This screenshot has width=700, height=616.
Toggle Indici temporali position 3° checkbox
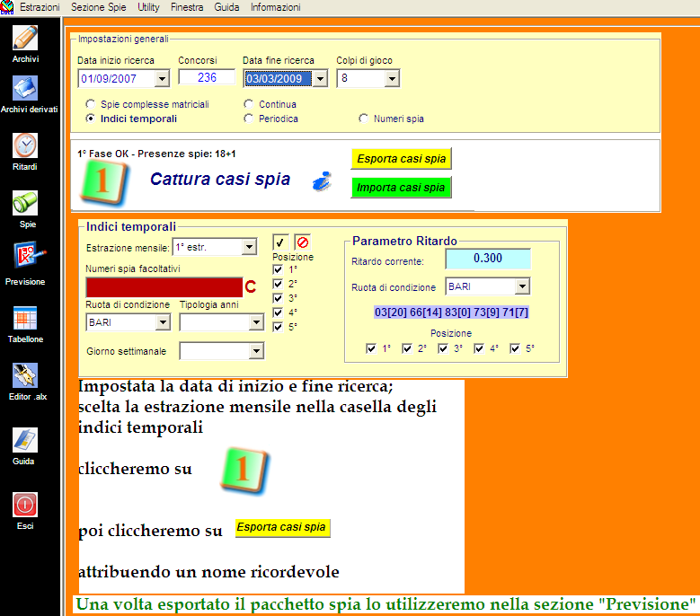278,298
